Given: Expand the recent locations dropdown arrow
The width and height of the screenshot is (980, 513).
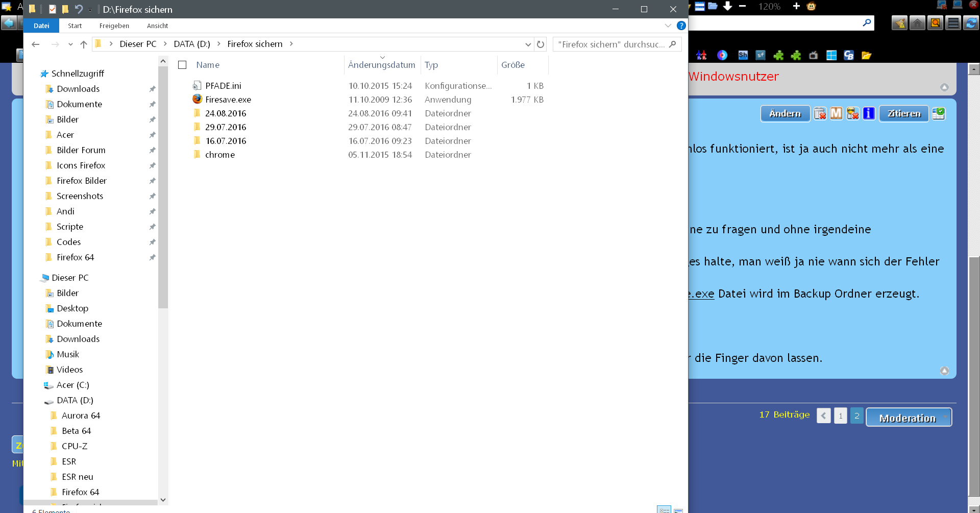Looking at the screenshot, I should (70, 44).
